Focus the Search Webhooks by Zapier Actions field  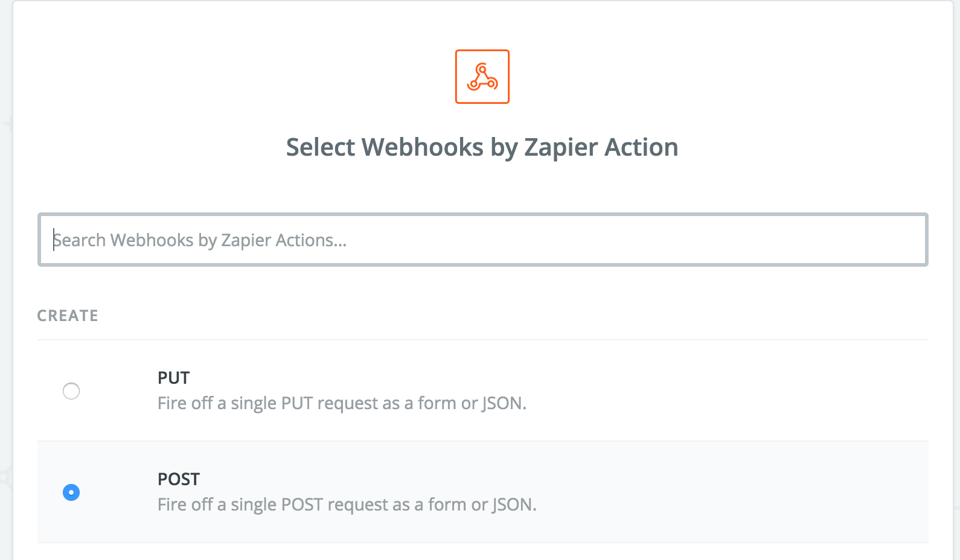pos(482,240)
